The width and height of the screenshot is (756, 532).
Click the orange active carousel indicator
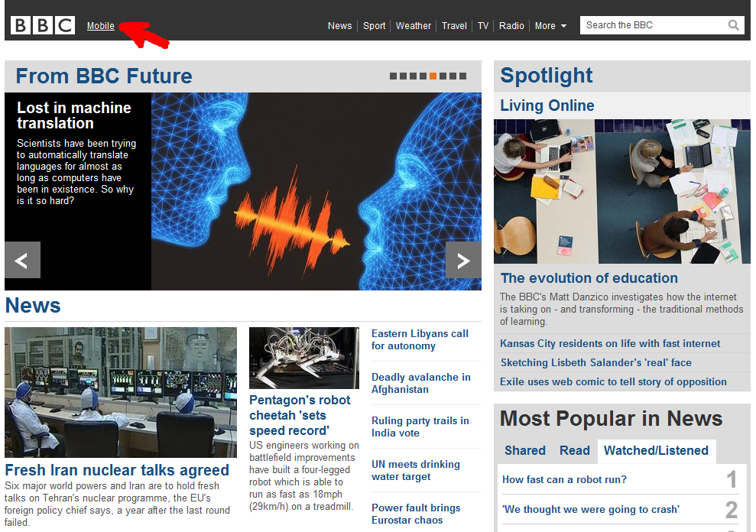click(433, 76)
